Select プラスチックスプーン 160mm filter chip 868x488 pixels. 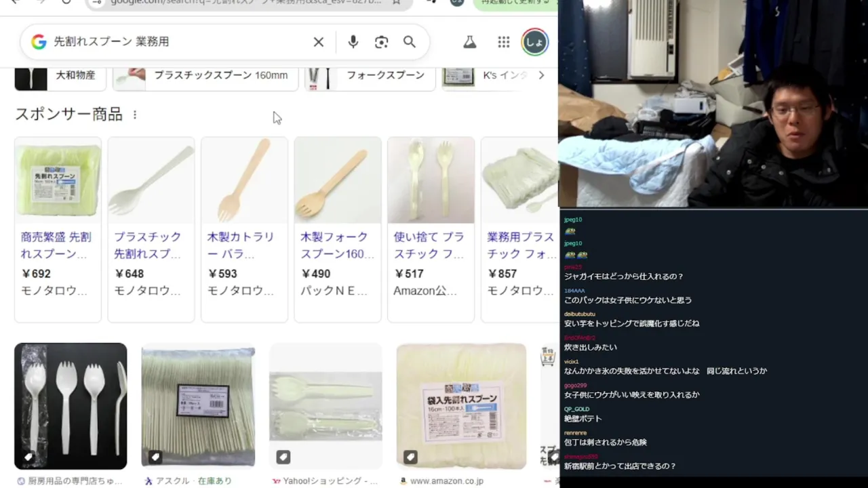pyautogui.click(x=205, y=76)
